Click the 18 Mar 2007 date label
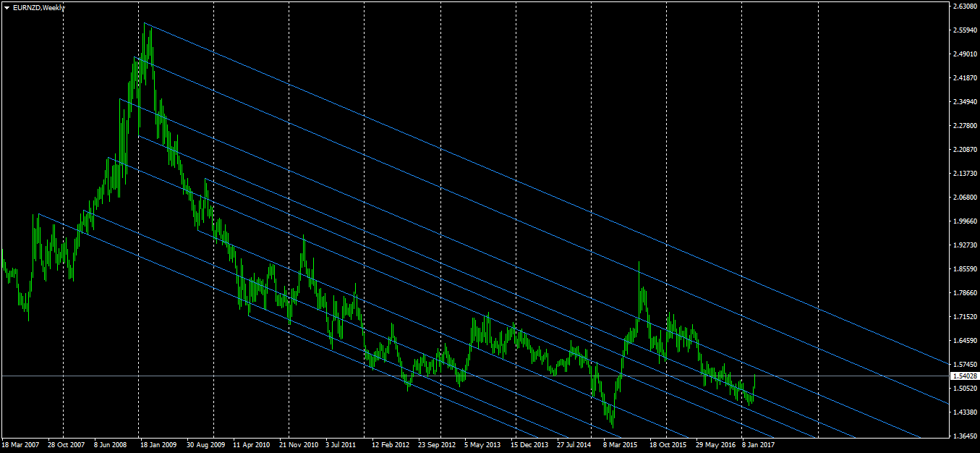Screen dimensions: 980x453 (21, 445)
